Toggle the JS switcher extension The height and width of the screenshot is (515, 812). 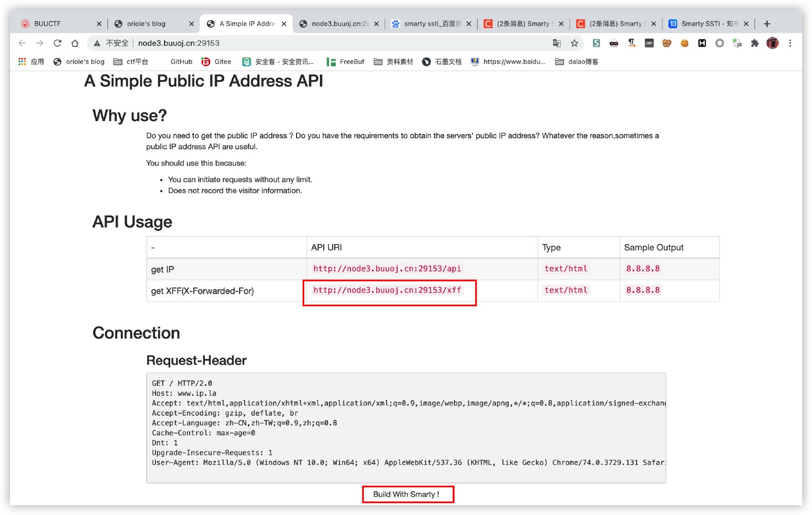coord(737,43)
